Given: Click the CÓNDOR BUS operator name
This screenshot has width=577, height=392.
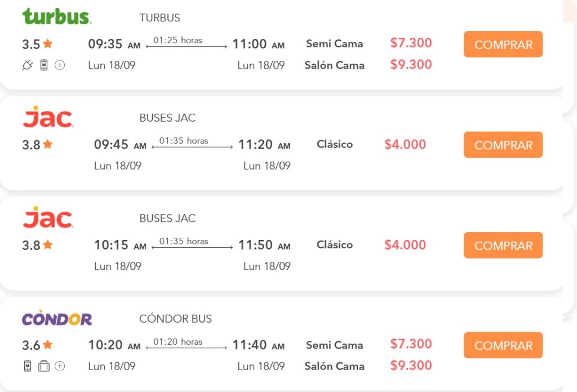Looking at the screenshot, I should coord(176,319).
